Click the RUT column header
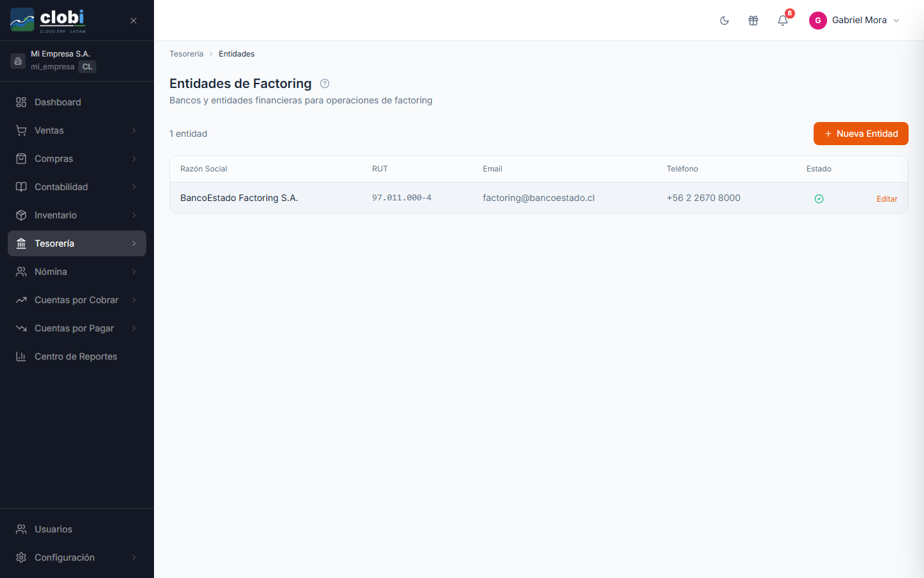 [x=380, y=169]
